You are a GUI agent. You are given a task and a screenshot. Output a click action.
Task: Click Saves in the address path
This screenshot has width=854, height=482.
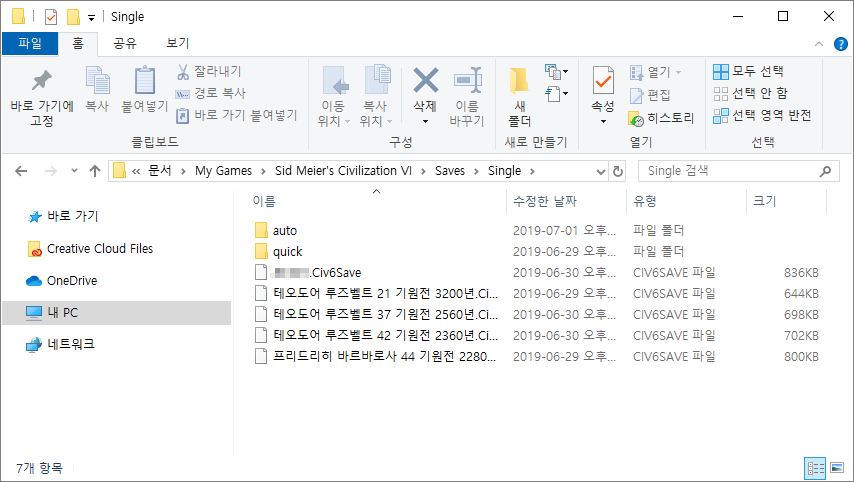tap(450, 171)
